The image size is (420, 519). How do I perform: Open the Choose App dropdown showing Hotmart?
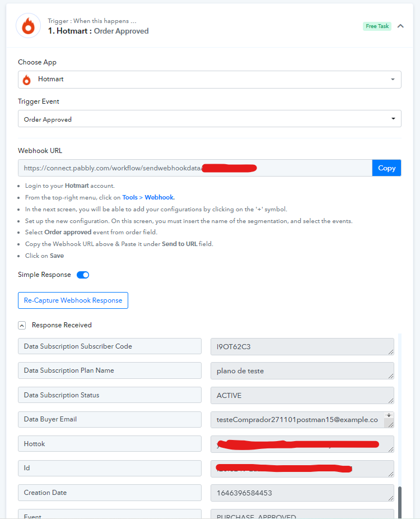[x=209, y=80]
